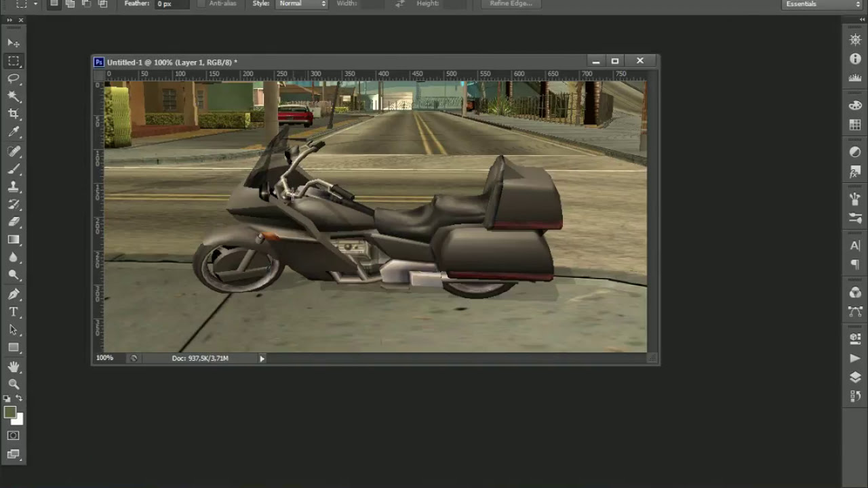Select the Rectangular Marquee tool
The image size is (868, 488).
point(14,61)
